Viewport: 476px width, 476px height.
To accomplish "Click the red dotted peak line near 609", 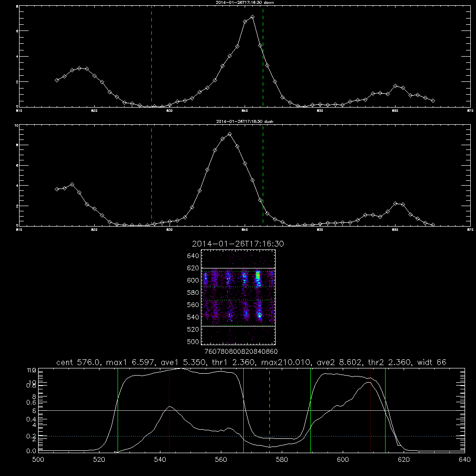I will click(370, 410).
